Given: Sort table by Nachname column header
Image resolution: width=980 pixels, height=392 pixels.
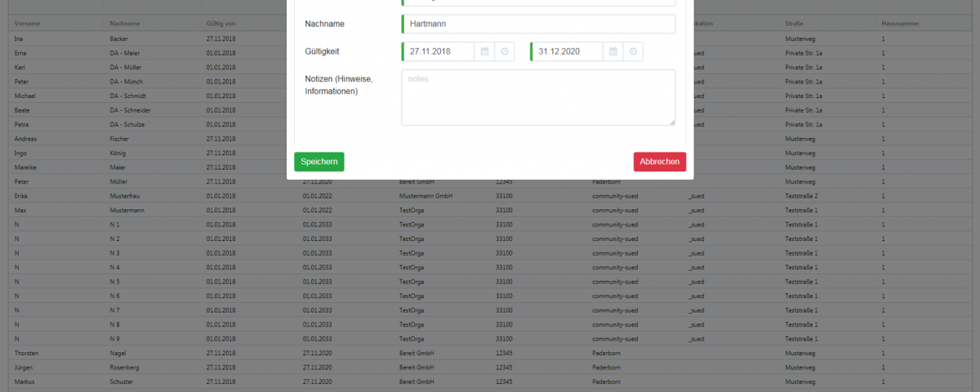Looking at the screenshot, I should pos(125,24).
